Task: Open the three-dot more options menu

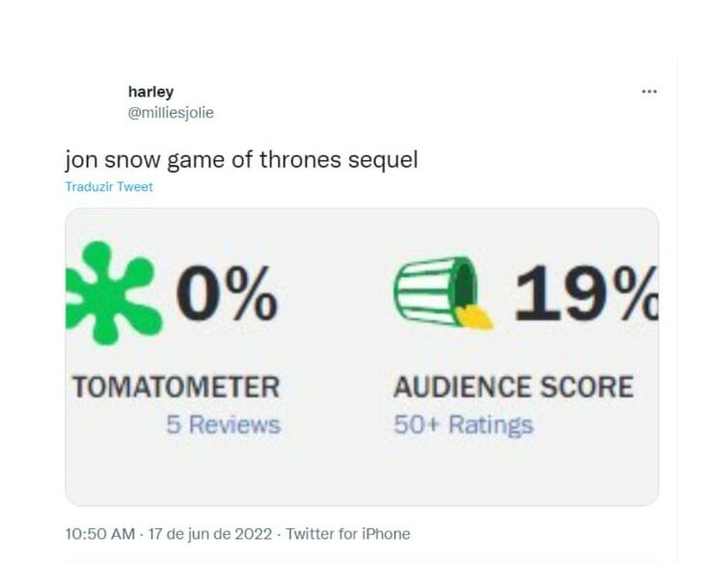Action: tap(649, 92)
